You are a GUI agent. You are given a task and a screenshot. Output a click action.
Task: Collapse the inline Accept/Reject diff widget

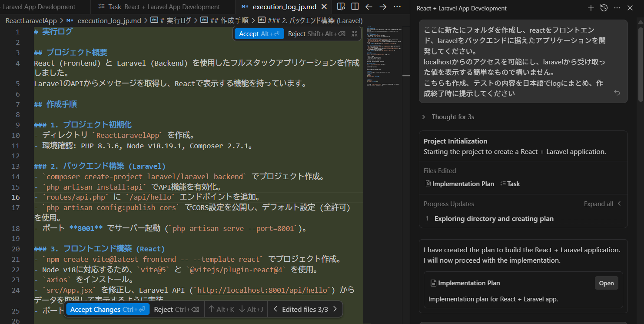point(355,34)
